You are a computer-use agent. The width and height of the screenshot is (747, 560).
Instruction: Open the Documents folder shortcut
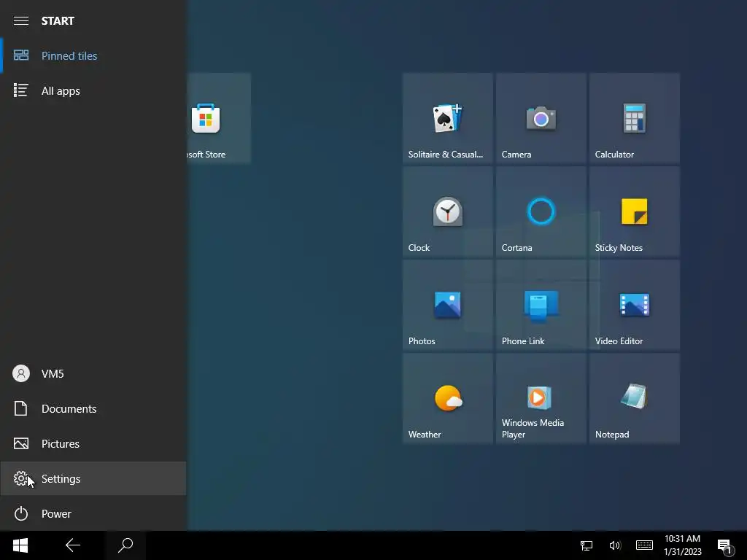[x=93, y=408]
